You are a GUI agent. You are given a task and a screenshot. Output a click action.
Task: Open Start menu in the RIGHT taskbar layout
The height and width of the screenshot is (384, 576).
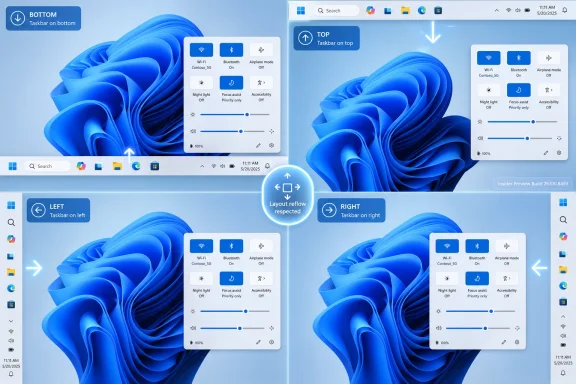(563, 202)
